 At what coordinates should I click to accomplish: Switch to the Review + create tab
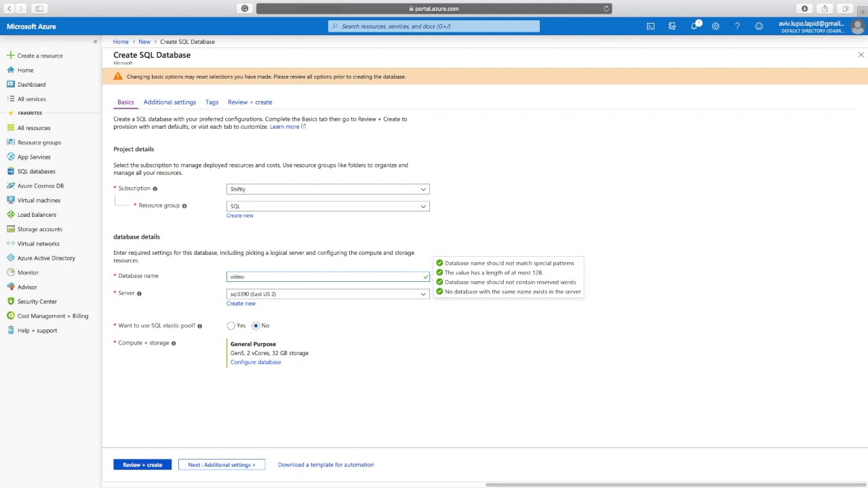[x=250, y=102]
